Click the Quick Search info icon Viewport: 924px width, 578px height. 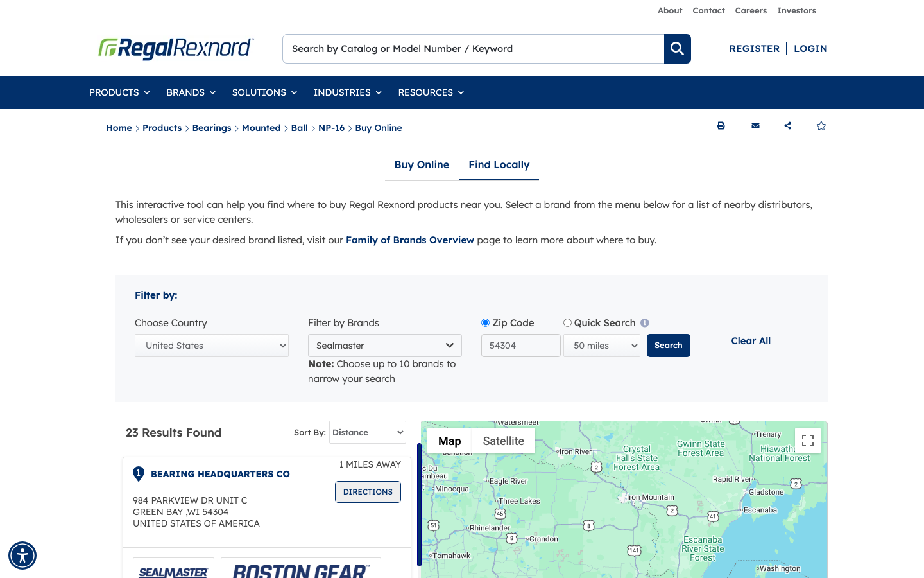point(645,323)
